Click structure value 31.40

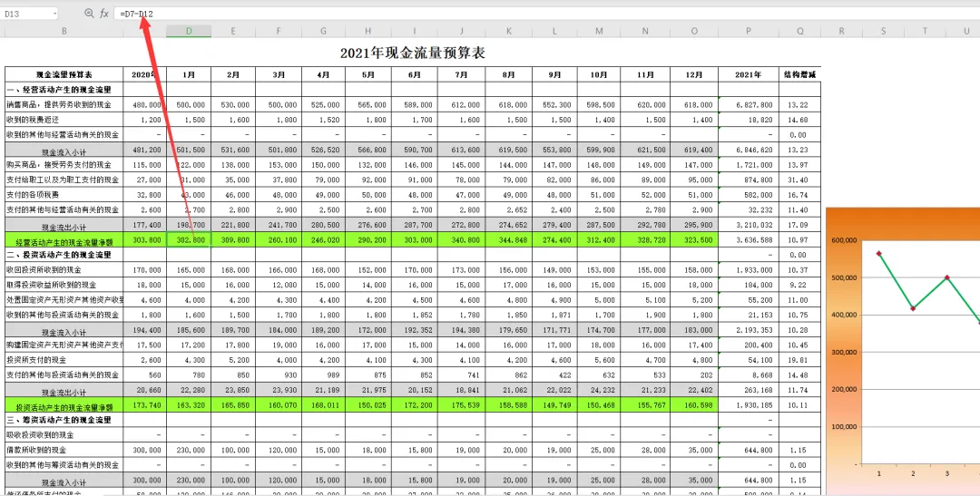coord(800,180)
